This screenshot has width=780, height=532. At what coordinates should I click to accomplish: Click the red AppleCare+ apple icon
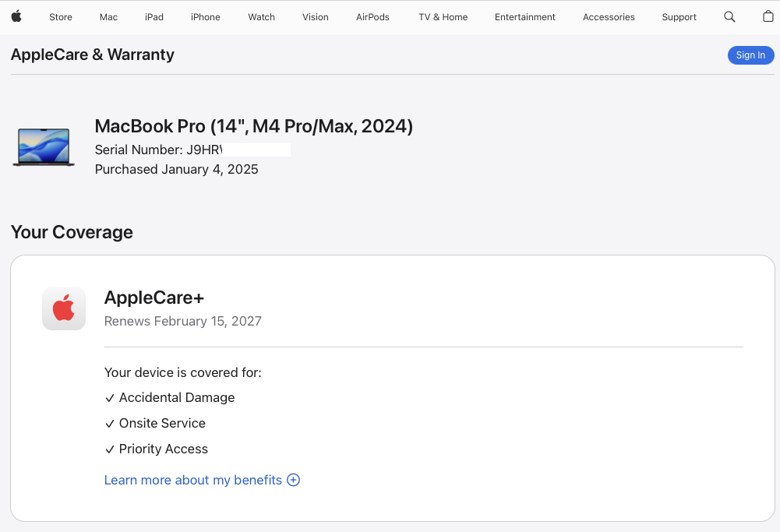click(x=64, y=308)
